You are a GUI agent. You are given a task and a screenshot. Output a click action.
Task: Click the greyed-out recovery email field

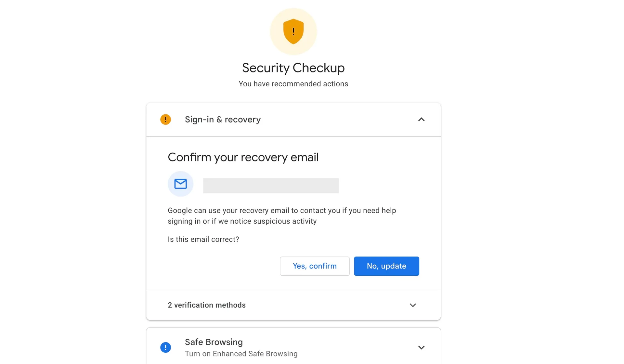tap(271, 186)
